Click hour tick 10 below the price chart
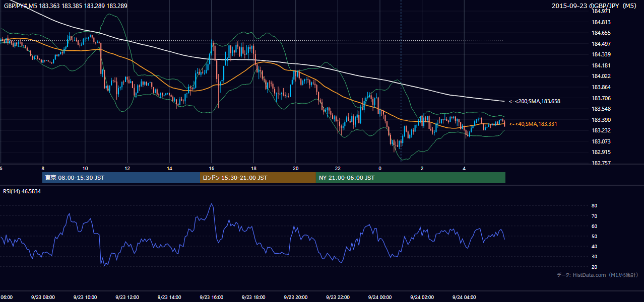 pos(85,169)
